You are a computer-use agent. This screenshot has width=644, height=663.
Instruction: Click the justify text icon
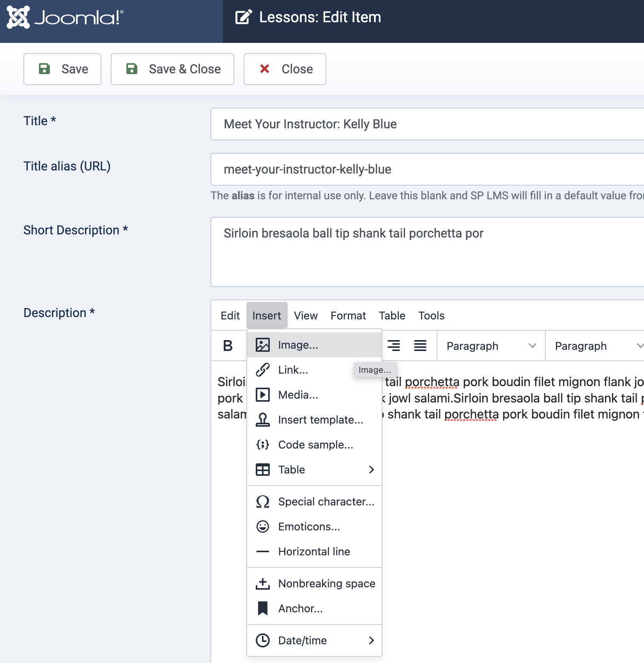pos(420,346)
